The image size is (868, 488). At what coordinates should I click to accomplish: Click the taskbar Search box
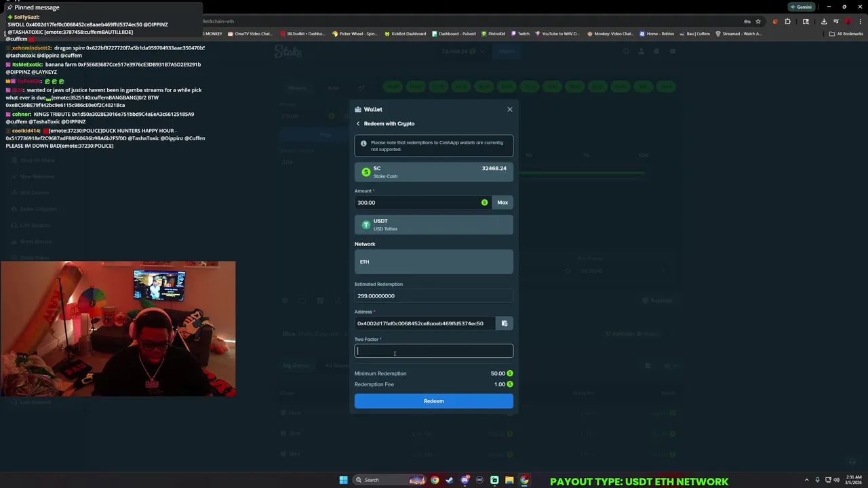[390, 480]
